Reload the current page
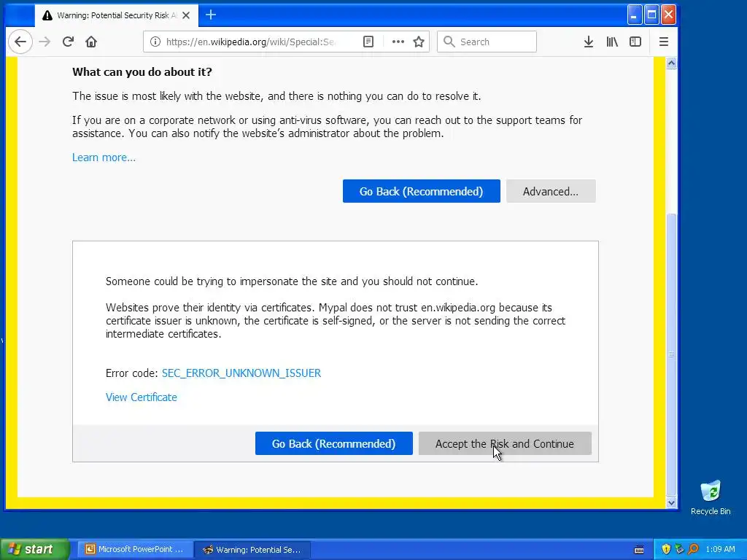This screenshot has height=560, width=747. 68,42
